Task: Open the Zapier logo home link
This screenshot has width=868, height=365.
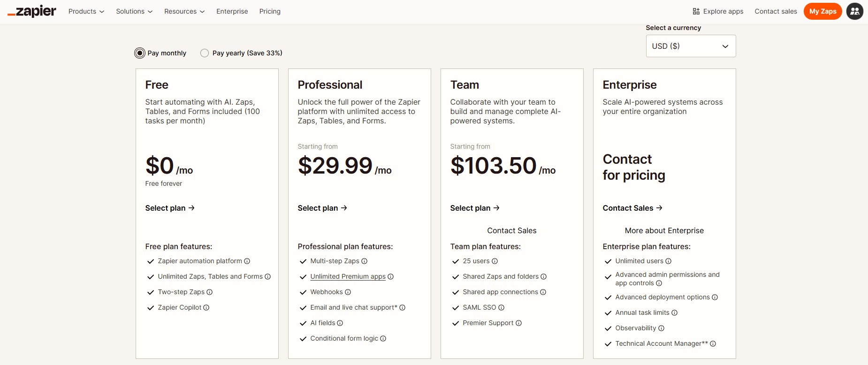Action: (32, 11)
